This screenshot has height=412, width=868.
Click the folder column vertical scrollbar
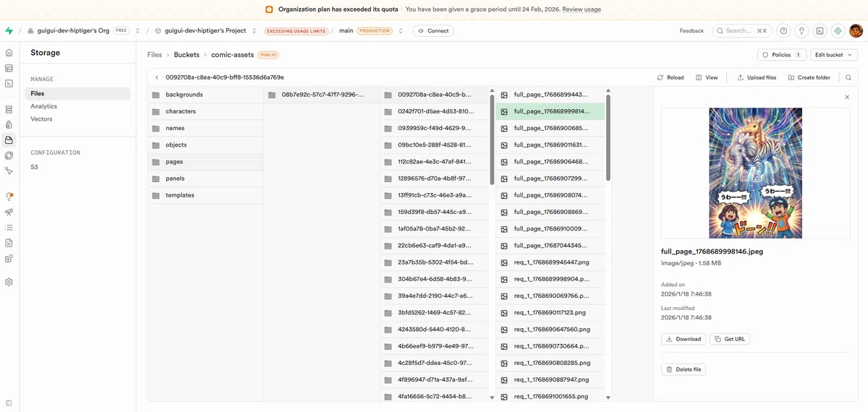(x=492, y=140)
